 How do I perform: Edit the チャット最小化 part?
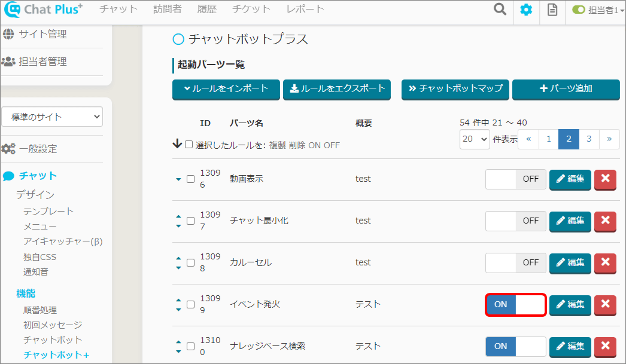[x=570, y=221]
